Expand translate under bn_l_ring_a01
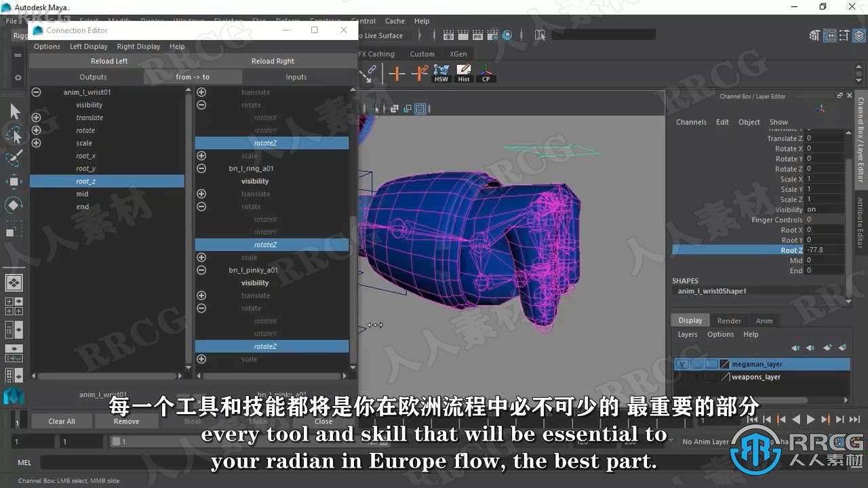This screenshot has width=868, height=488. coord(201,194)
